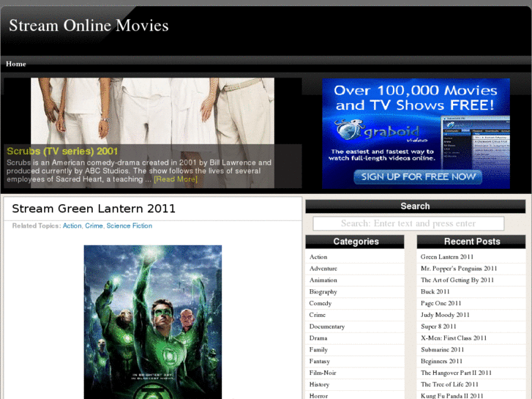Click the Search widget header

coord(416,206)
